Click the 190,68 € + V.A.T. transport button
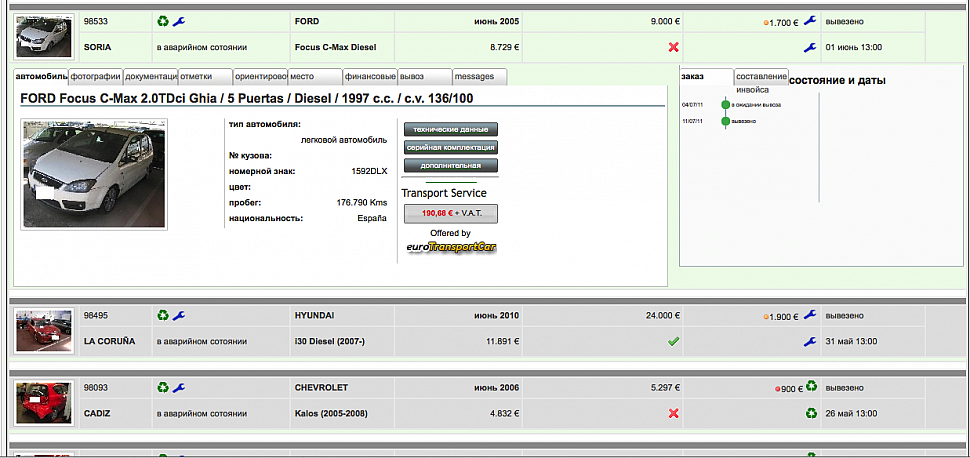The width and height of the screenshot is (970, 458). point(451,213)
